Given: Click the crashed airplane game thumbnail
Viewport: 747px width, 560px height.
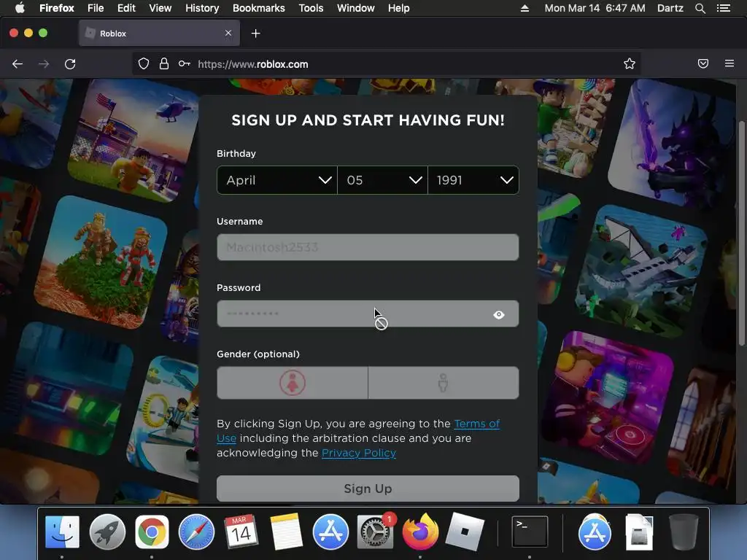Looking at the screenshot, I should (x=642, y=271).
